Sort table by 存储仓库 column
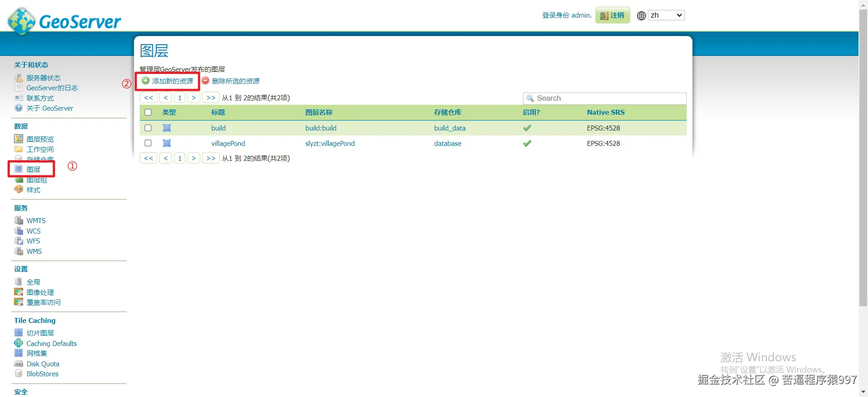 448,112
